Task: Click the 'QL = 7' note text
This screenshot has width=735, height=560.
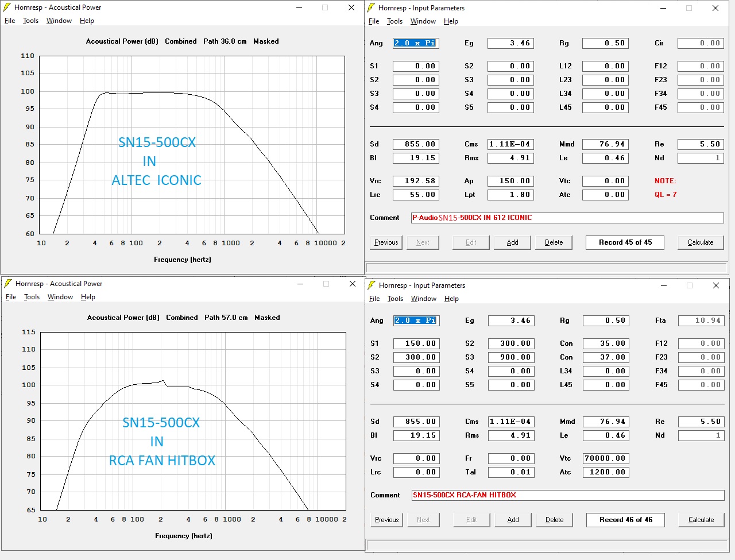Action: tap(666, 195)
